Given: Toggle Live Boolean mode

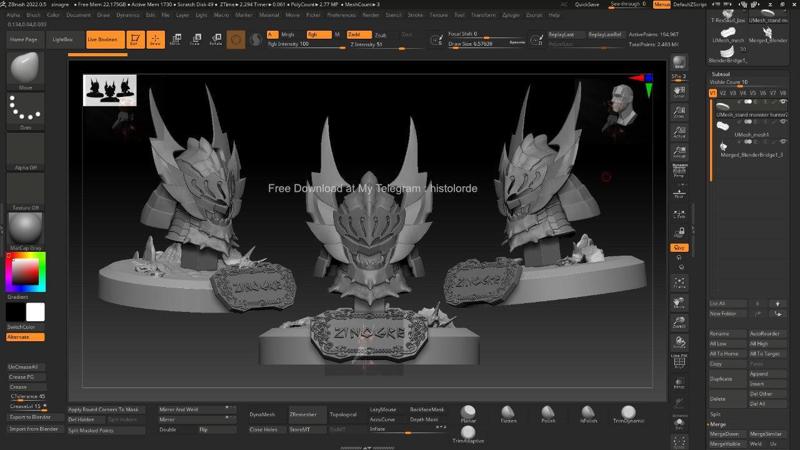Looking at the screenshot, I should pyautogui.click(x=101, y=40).
